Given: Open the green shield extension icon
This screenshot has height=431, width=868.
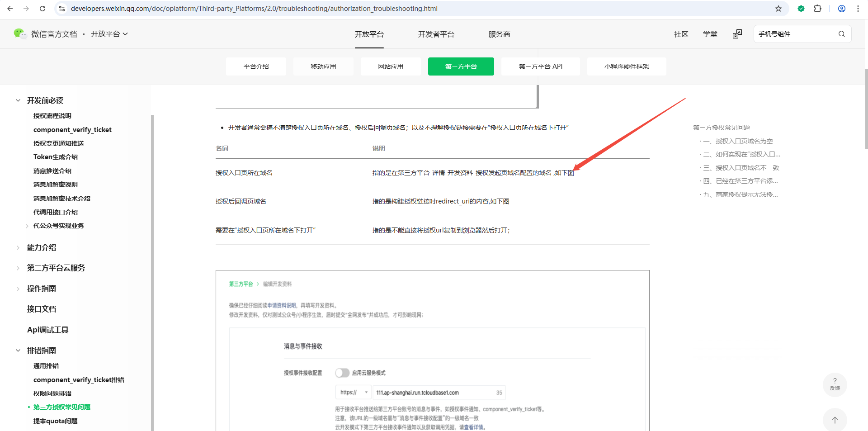Looking at the screenshot, I should pyautogui.click(x=801, y=9).
